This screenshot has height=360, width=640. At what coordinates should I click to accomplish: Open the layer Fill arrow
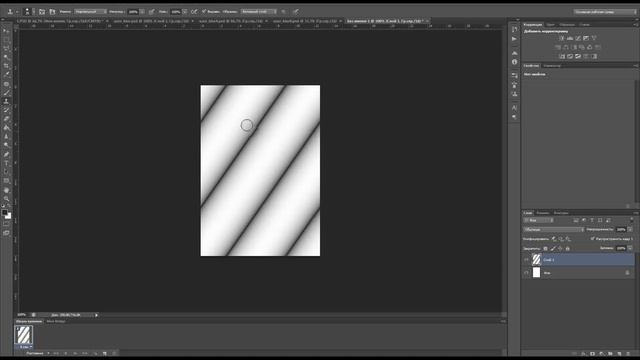click(x=630, y=248)
